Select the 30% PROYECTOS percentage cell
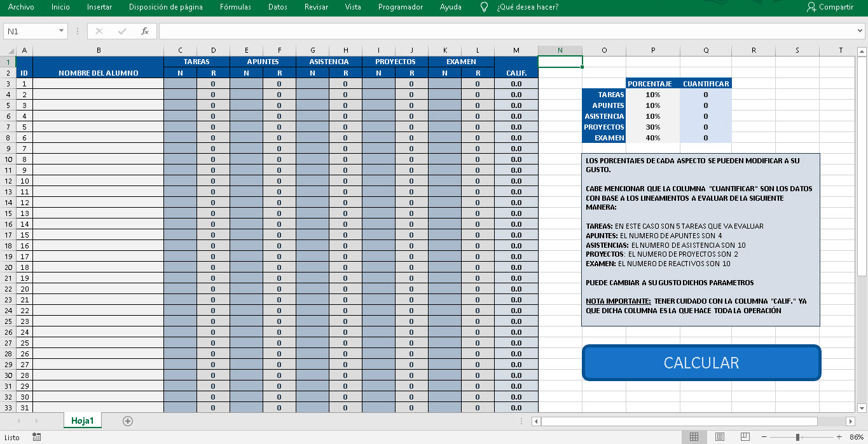Image resolution: width=868 pixels, height=444 pixels. (653, 127)
